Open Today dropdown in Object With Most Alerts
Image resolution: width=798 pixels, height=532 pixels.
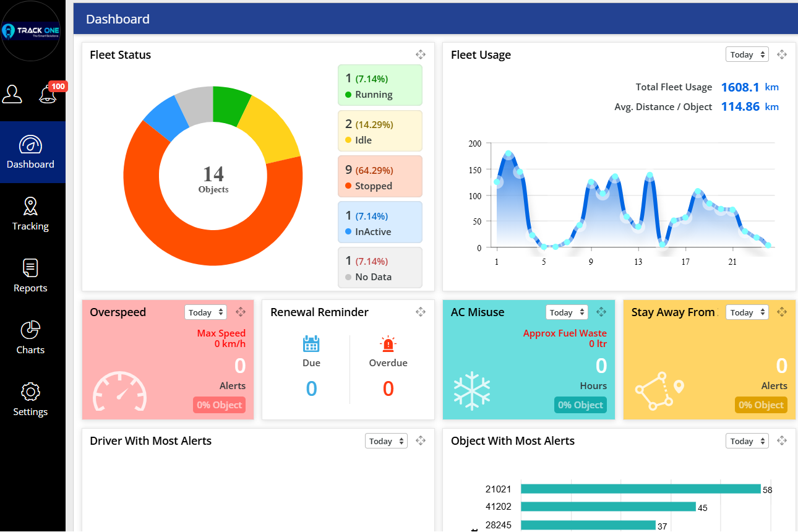[x=747, y=440]
